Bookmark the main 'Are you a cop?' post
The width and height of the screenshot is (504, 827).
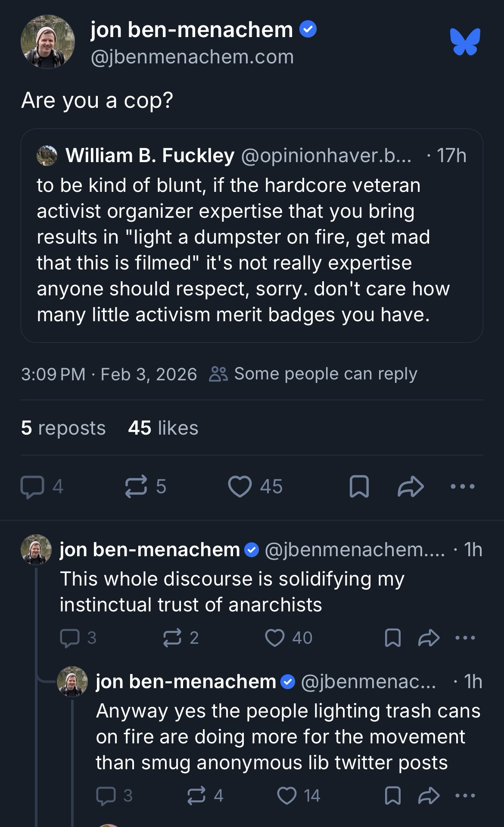pyautogui.click(x=359, y=487)
